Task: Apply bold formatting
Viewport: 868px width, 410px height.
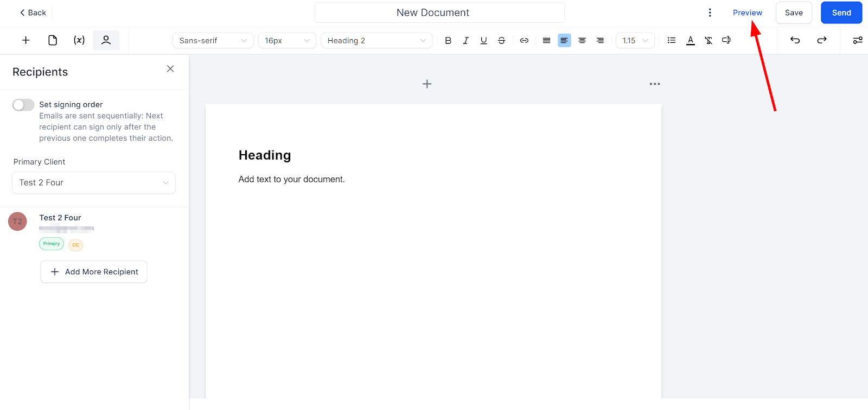Action: [x=448, y=41]
